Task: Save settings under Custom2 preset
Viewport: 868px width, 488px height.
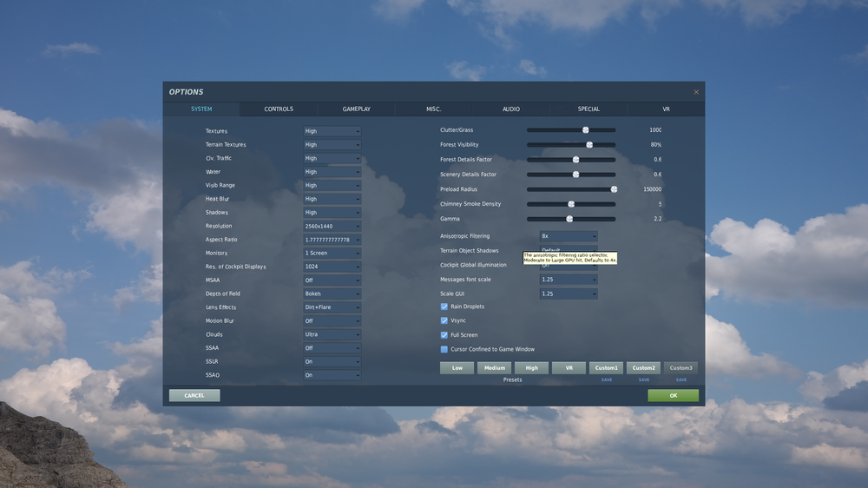Action: coord(644,380)
